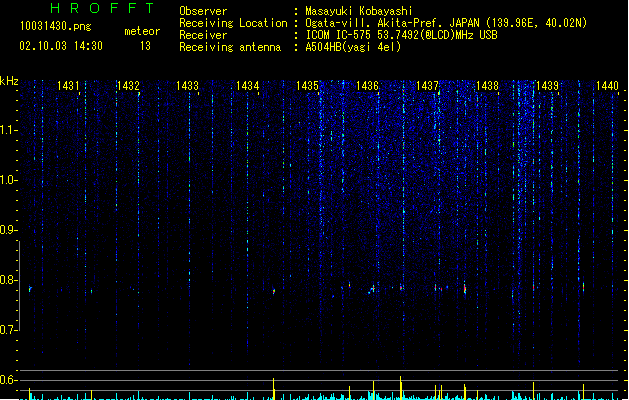Image resolution: width=629 pixels, height=400 pixels.
Task: Click the 1434 time marker
Action: click(x=248, y=86)
